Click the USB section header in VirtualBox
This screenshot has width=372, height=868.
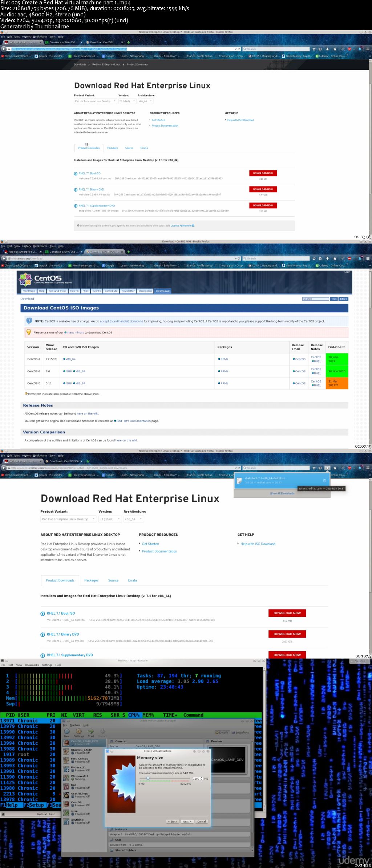tap(118, 840)
